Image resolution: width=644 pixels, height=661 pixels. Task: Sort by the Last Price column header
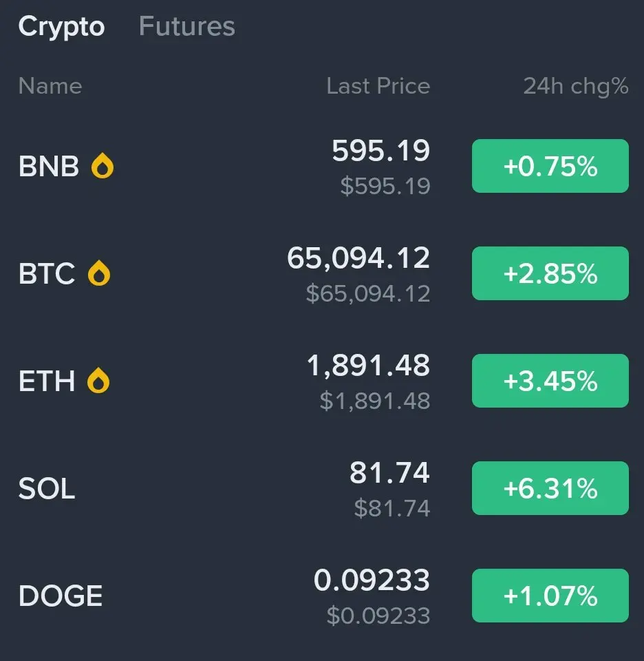pos(378,86)
